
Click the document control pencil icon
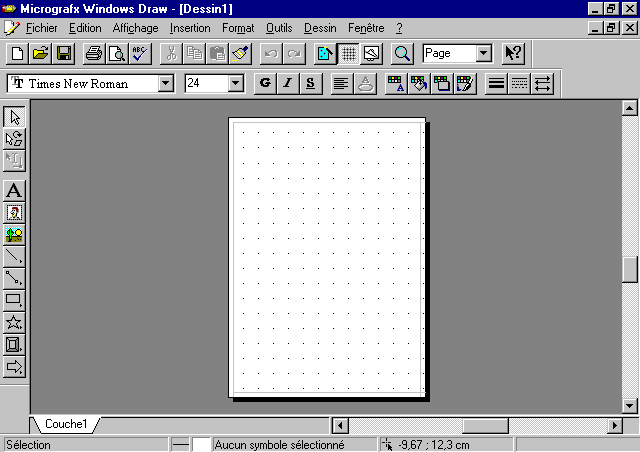click(x=12, y=28)
